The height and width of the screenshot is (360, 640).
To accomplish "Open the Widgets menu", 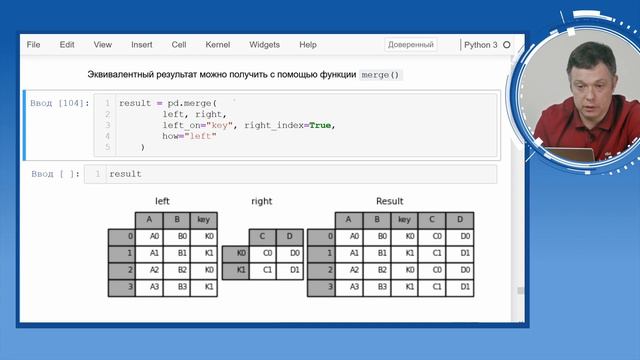I will pyautogui.click(x=264, y=45).
